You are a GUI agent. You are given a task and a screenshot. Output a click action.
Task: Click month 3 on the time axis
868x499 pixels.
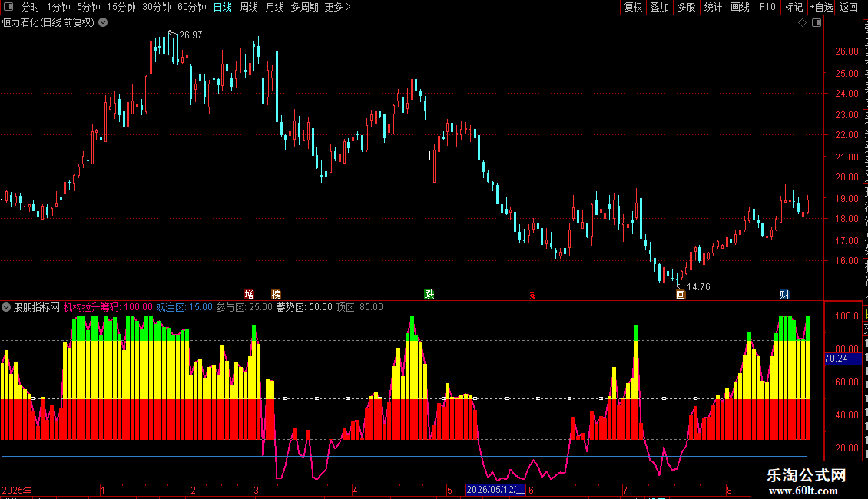tap(257, 490)
